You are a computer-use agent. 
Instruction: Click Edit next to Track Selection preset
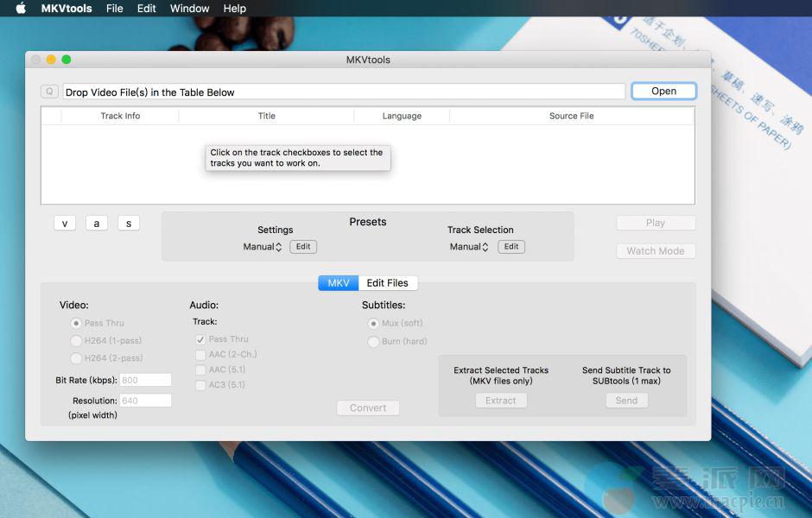(511, 247)
